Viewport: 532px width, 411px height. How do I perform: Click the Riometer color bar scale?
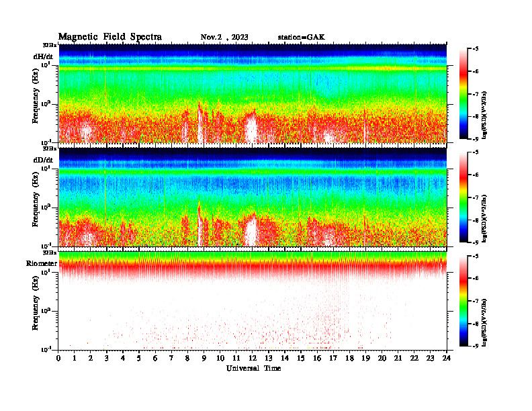(463, 301)
